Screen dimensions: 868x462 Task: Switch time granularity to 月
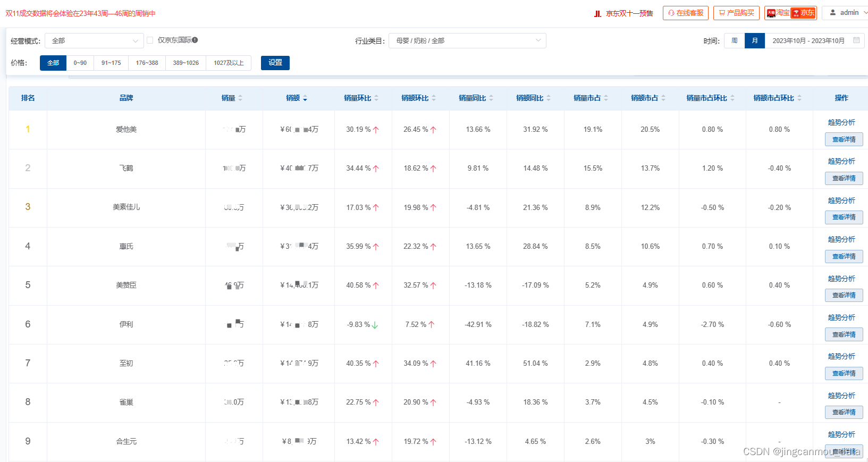755,41
